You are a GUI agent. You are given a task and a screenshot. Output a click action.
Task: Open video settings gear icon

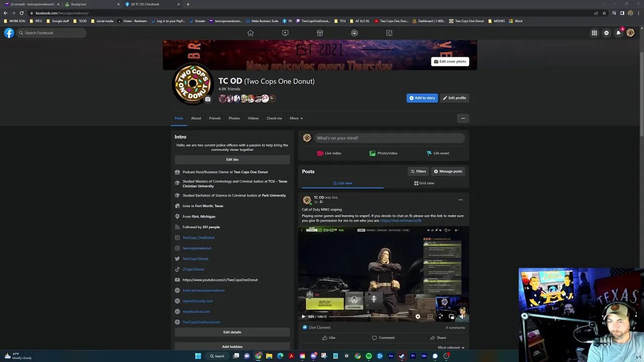418,316
